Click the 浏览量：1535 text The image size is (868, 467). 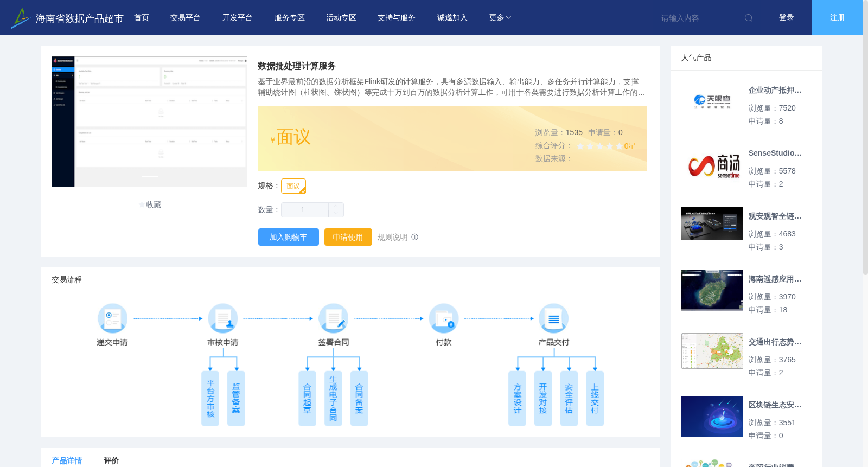pyautogui.click(x=559, y=132)
